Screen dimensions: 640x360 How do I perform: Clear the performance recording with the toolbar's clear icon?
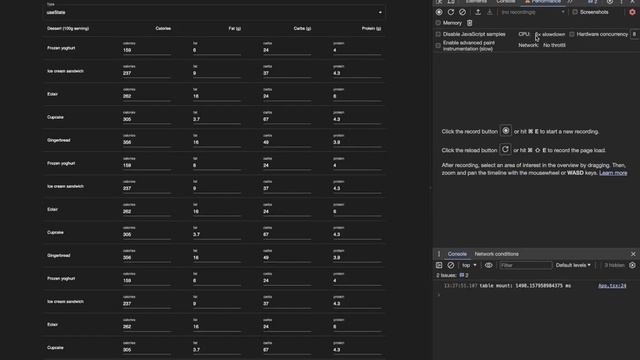coord(462,12)
